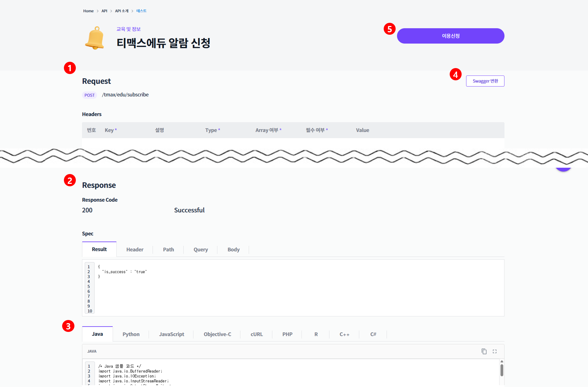The height and width of the screenshot is (387, 588).
Task: Click the yellow bell API icon
Action: pyautogui.click(x=95, y=38)
